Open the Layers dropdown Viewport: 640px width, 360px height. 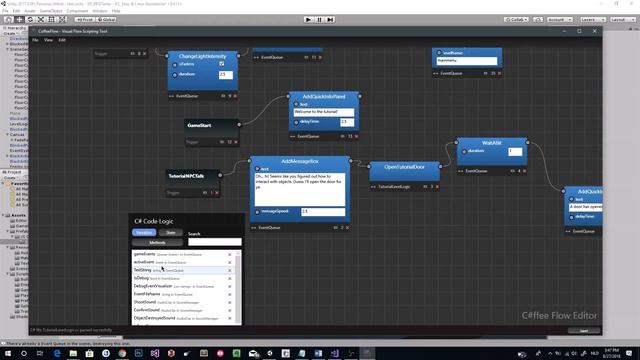(592, 20)
